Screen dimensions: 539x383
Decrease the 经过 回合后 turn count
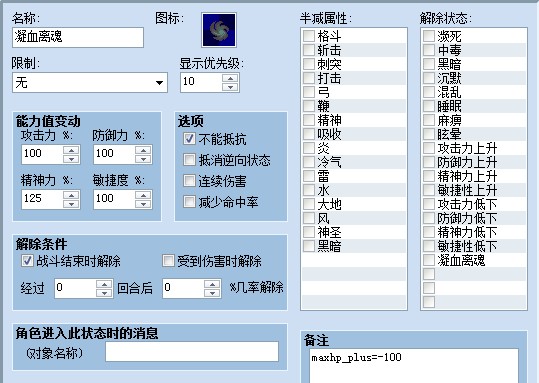click(104, 293)
